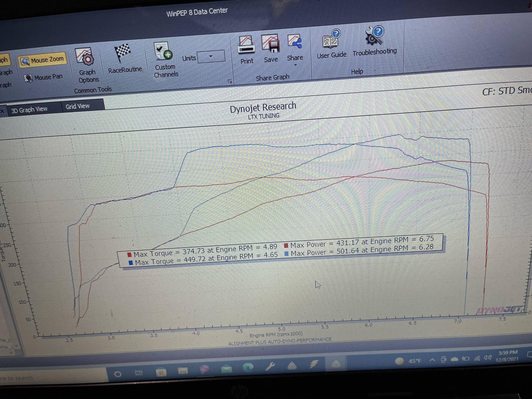Expand the Common Tools group launcher
Screen dimensions: 532x399
pos(230,82)
